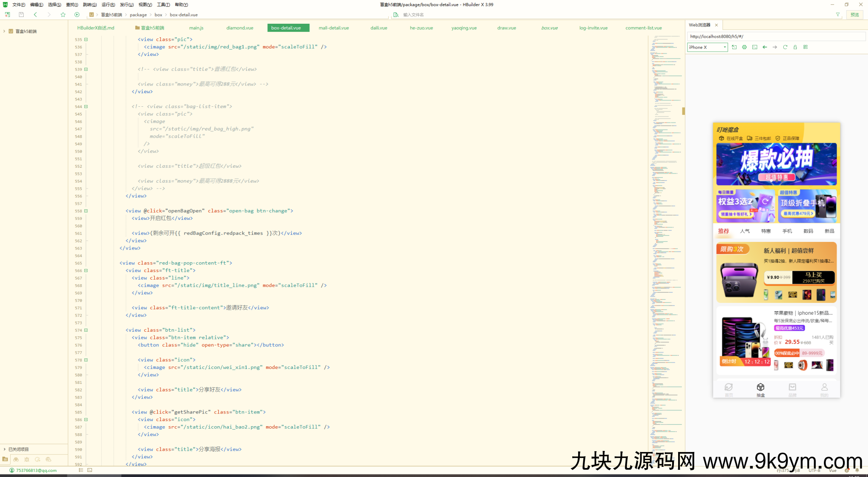
Task: Expand the 盲盒h5前端 project tree node
Action: [x=4, y=31]
